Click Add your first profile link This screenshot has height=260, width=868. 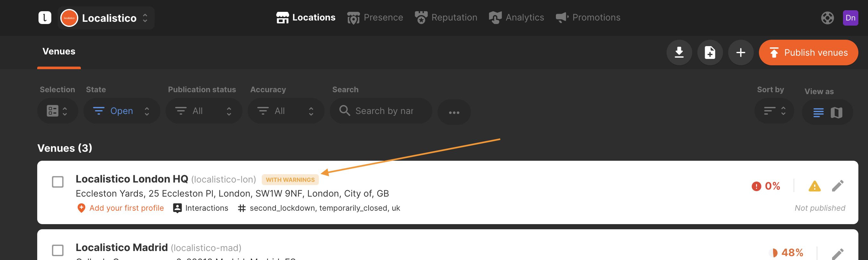[121, 208]
